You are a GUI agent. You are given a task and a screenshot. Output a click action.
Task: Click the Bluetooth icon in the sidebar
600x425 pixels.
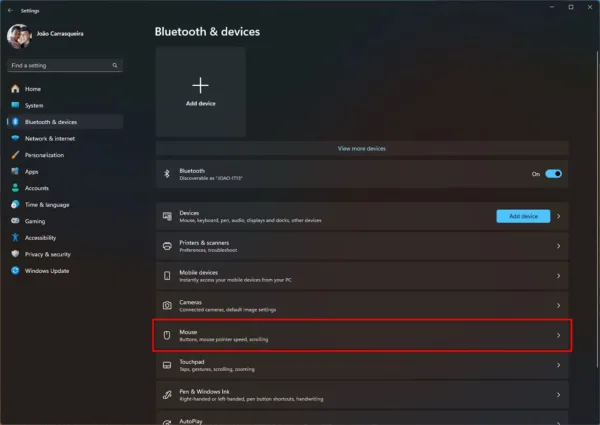(15, 122)
